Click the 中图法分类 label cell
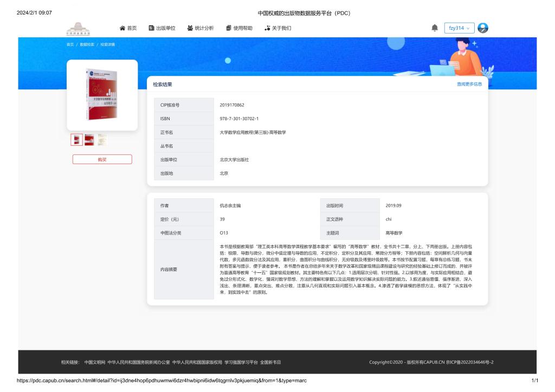 184,233
